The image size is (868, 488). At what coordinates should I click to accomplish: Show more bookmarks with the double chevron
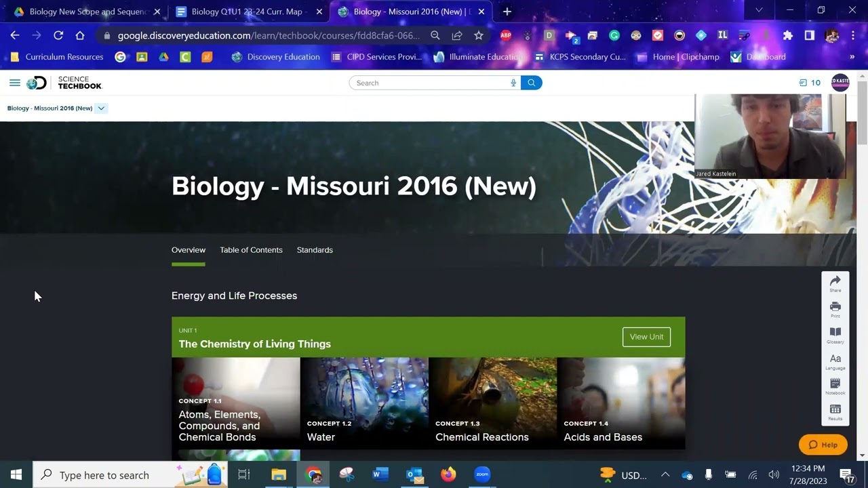(x=852, y=57)
